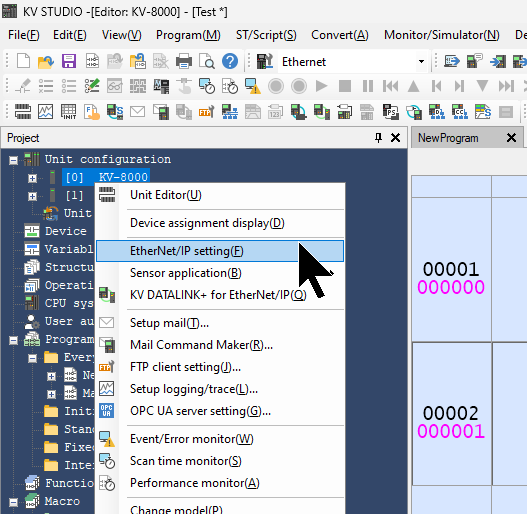Screen dimensions: 527x514
Task: Choose Setup mail in the context menu
Action: pos(220,323)
